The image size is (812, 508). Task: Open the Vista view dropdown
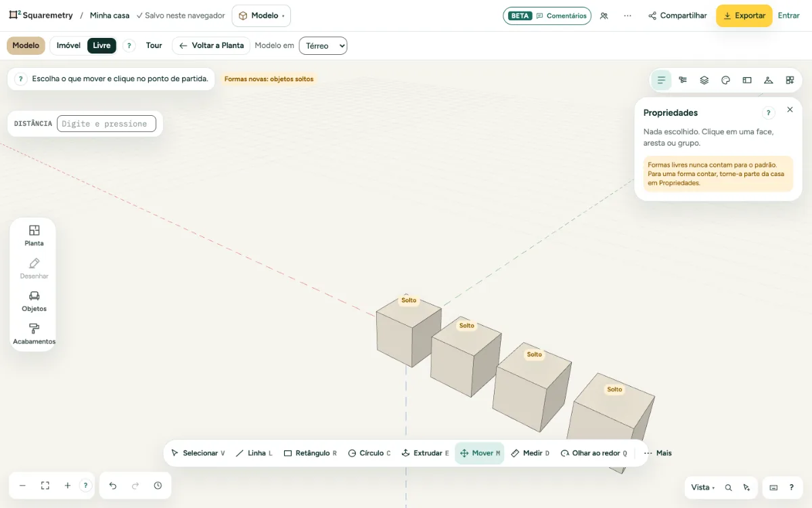click(703, 488)
